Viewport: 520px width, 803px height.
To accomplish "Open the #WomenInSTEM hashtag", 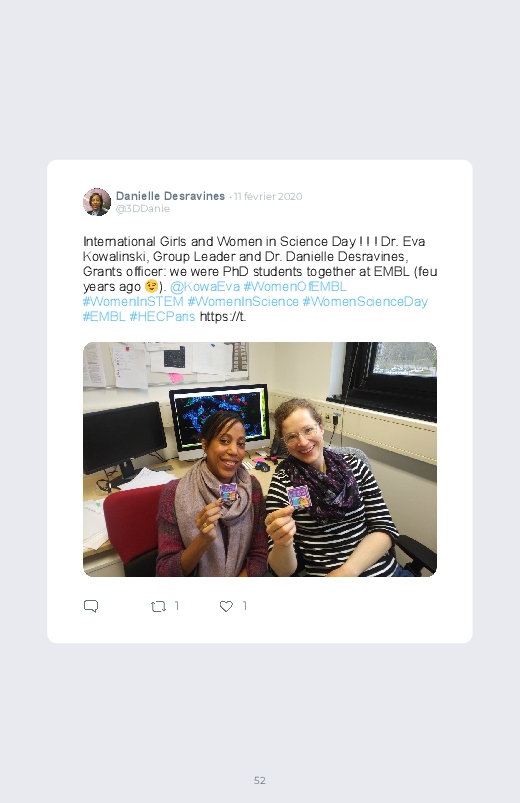I will click(x=133, y=301).
